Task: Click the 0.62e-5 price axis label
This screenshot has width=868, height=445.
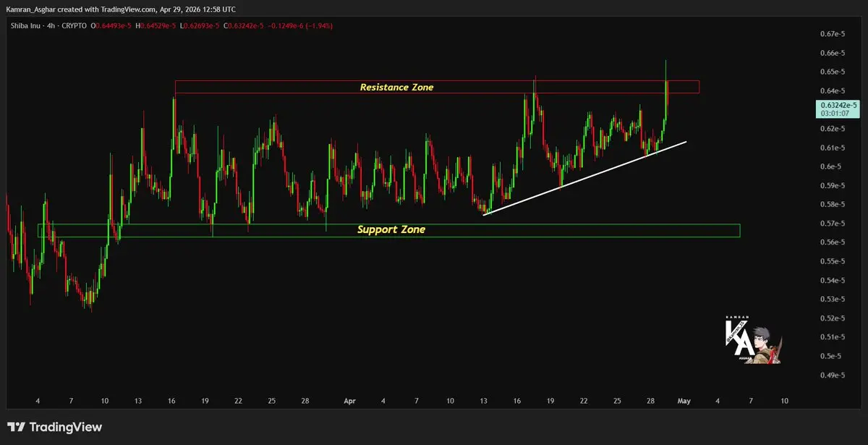Action: coord(834,129)
